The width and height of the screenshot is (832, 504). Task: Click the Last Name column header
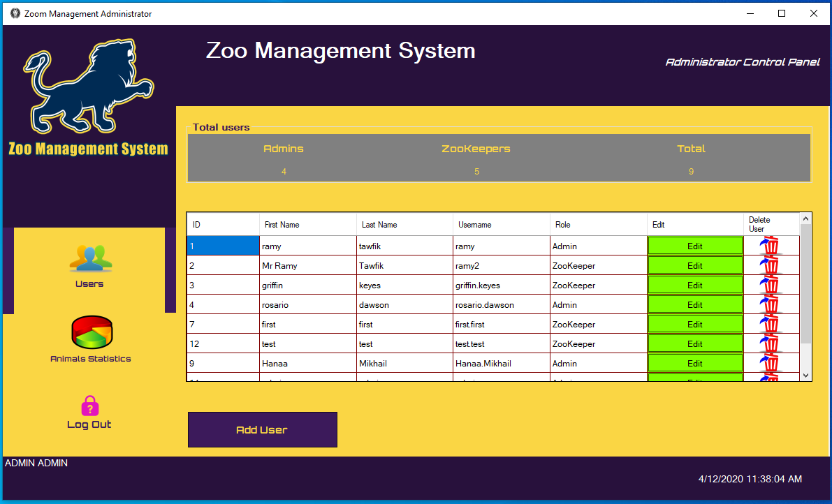(x=379, y=225)
